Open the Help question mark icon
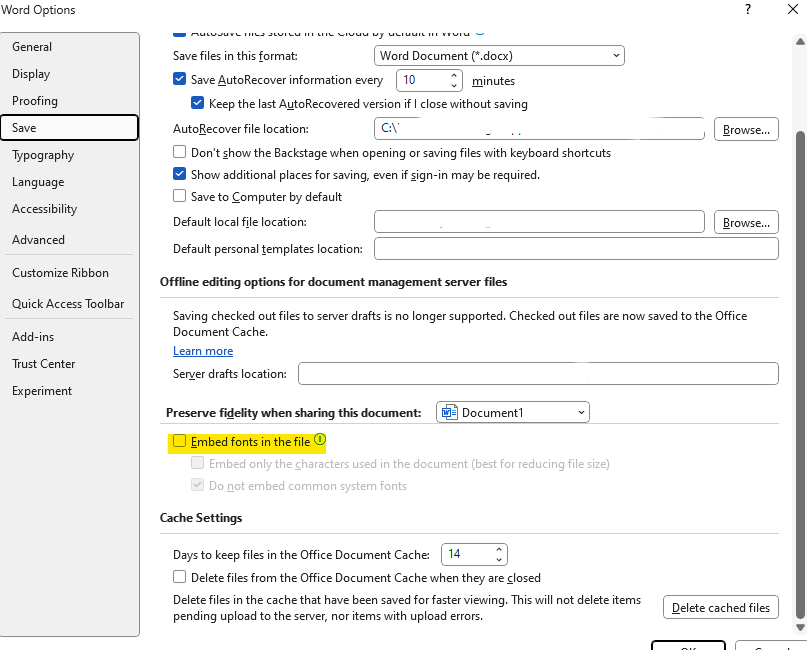 748,9
